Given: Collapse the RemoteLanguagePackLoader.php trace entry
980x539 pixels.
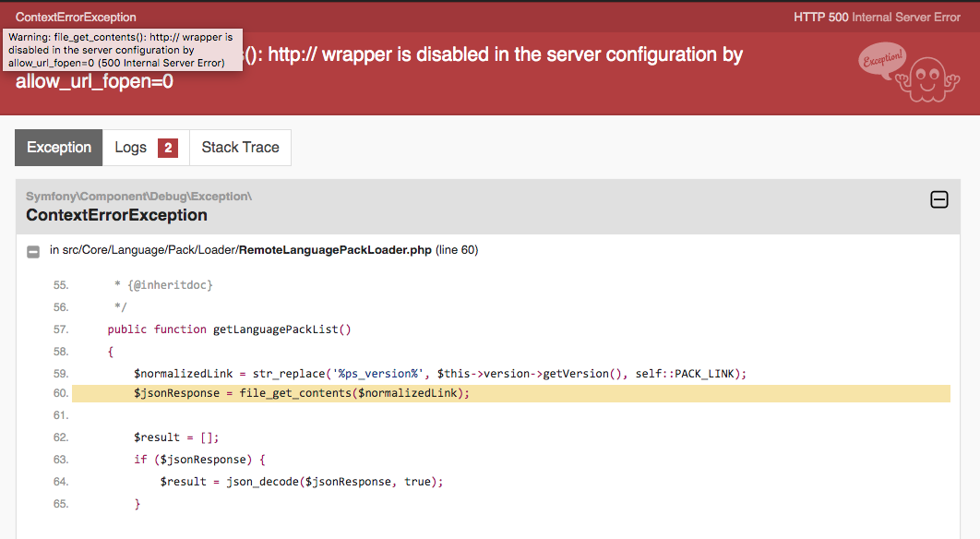Looking at the screenshot, I should tap(33, 251).
